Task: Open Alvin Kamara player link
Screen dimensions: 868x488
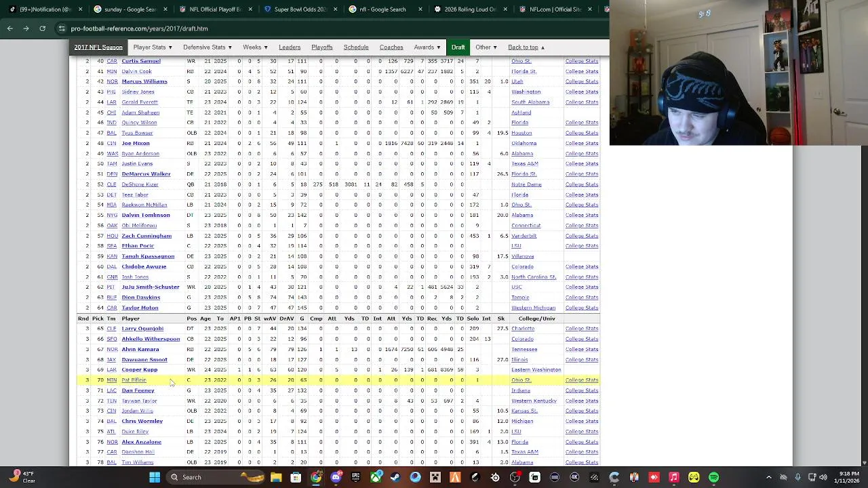Action: pyautogui.click(x=140, y=350)
